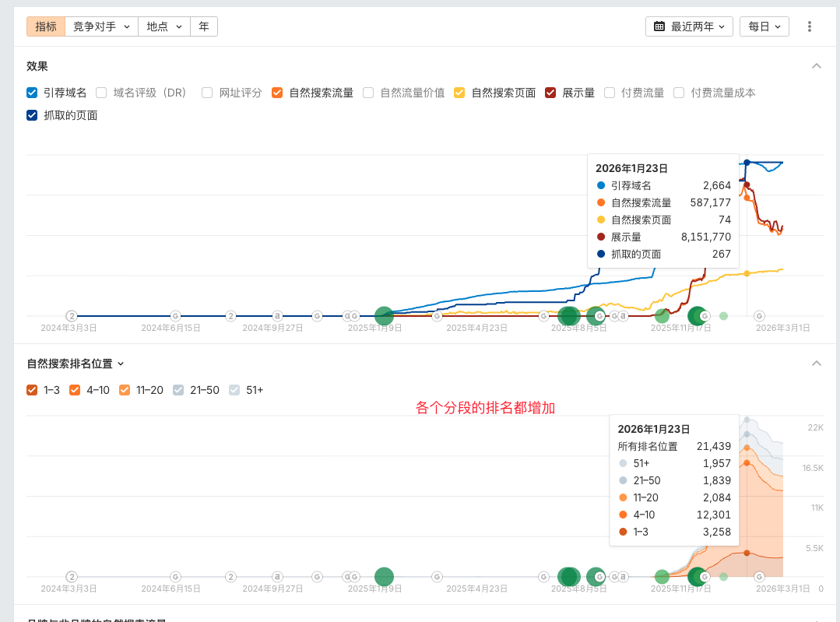Uncheck the 自然搜索页面 checkbox

pos(459,93)
